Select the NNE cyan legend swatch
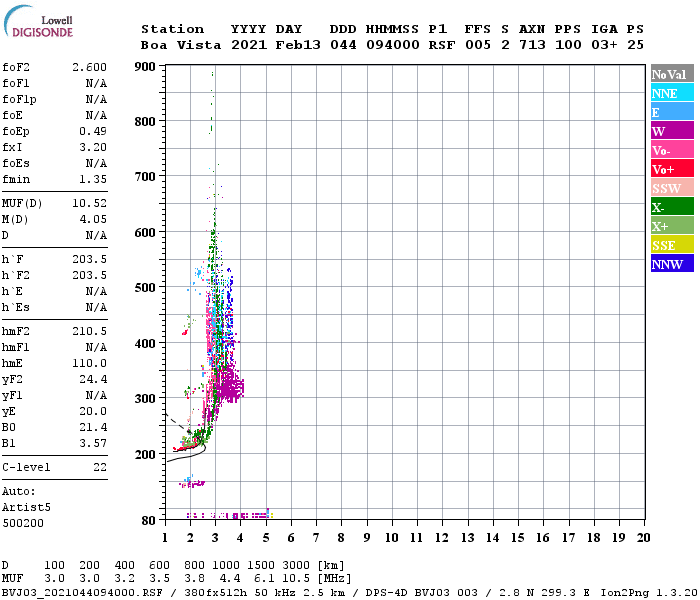This screenshot has height=600, width=700. tap(672, 93)
